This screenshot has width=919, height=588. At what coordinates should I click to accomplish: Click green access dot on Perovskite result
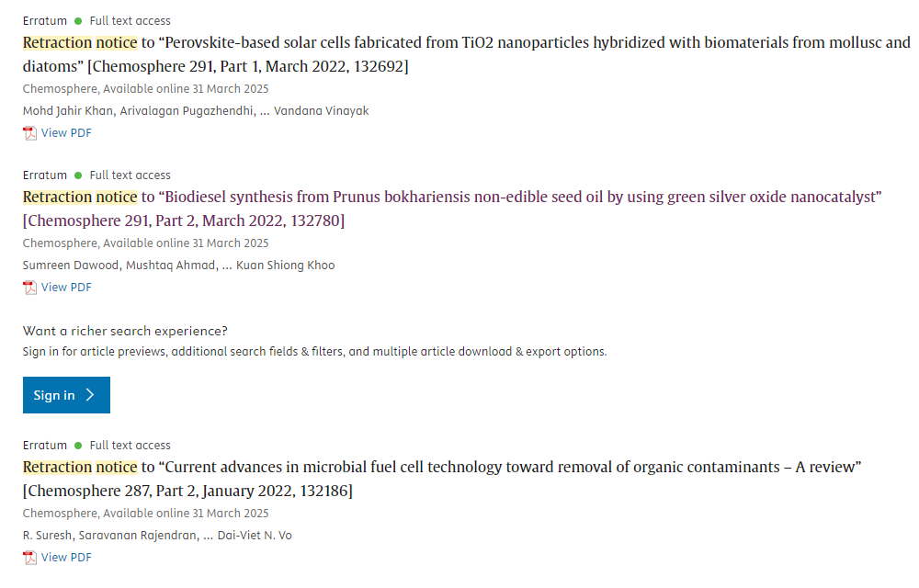(78, 21)
